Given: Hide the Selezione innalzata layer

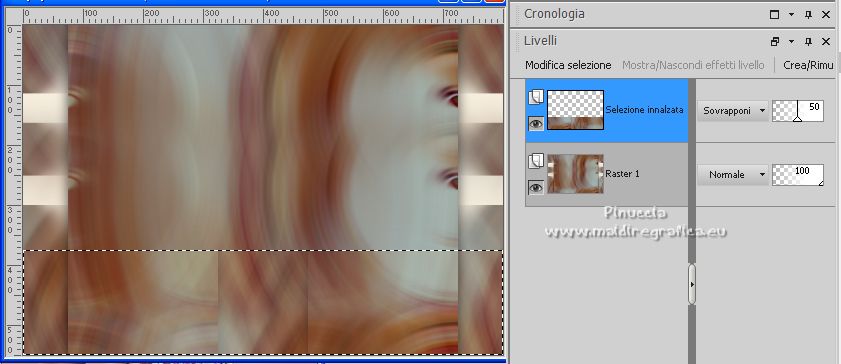Looking at the screenshot, I should (536, 124).
